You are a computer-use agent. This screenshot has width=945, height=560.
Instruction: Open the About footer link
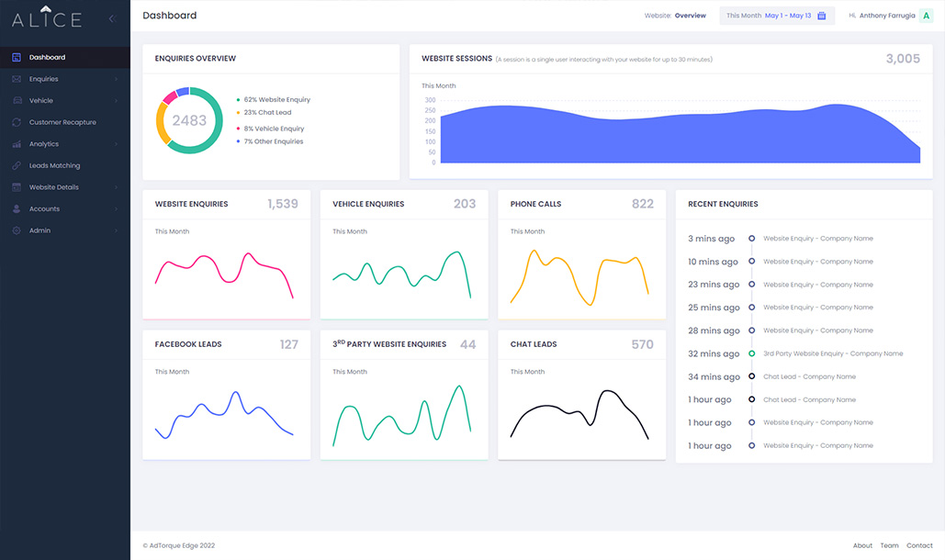pos(862,545)
